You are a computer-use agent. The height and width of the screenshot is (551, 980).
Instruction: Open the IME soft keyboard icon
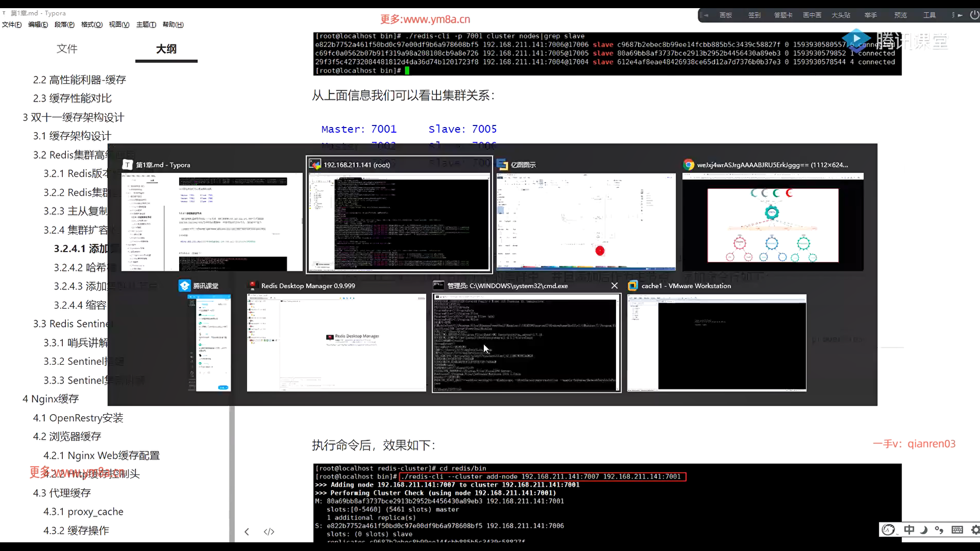point(957,530)
